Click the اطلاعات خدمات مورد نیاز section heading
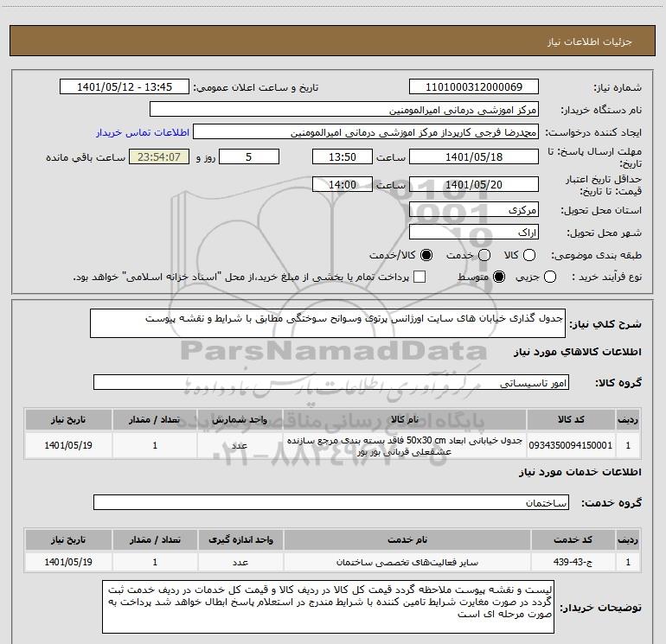This screenshot has width=666, height=644. [580, 472]
